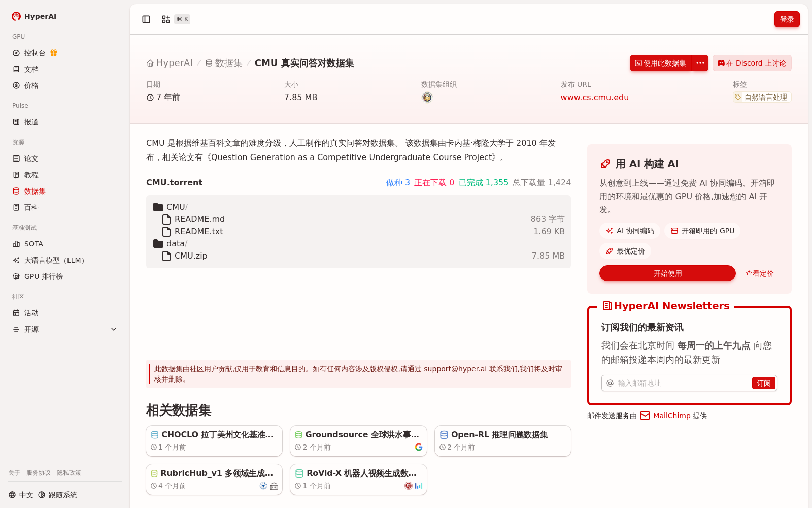Open 大语言模型（LLM）in the sidebar
The width and height of the screenshot is (812, 508).
65,260
